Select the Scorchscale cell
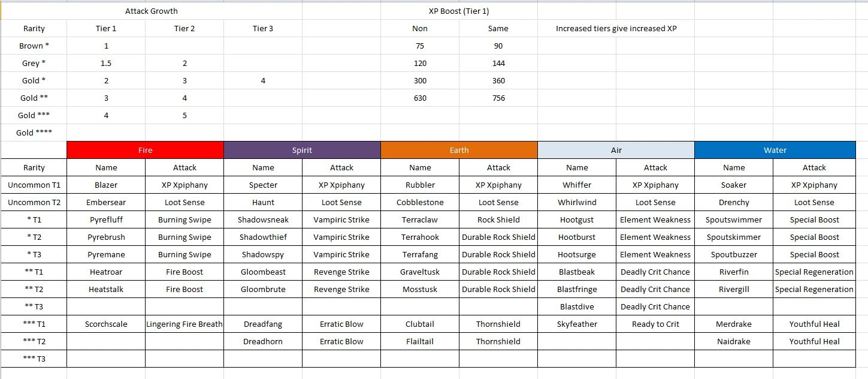The height and width of the screenshot is (379, 868). [x=106, y=324]
